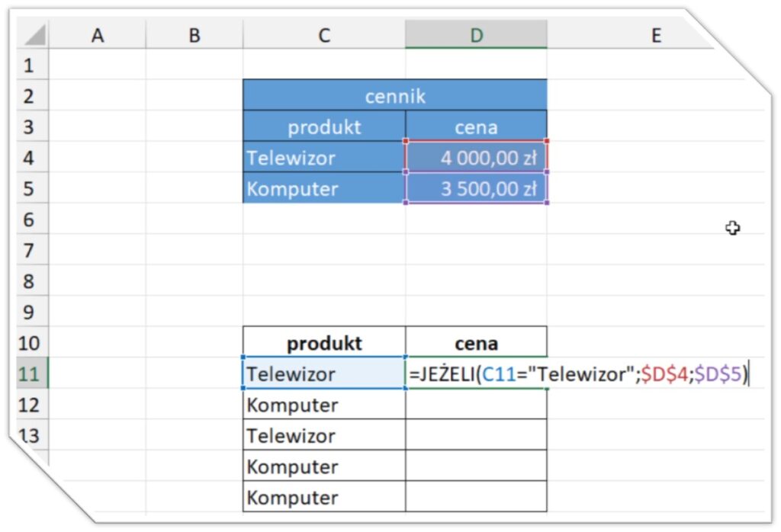
Task: Click the empty cena cell next to row 13 Telewizor
Action: coord(477,436)
